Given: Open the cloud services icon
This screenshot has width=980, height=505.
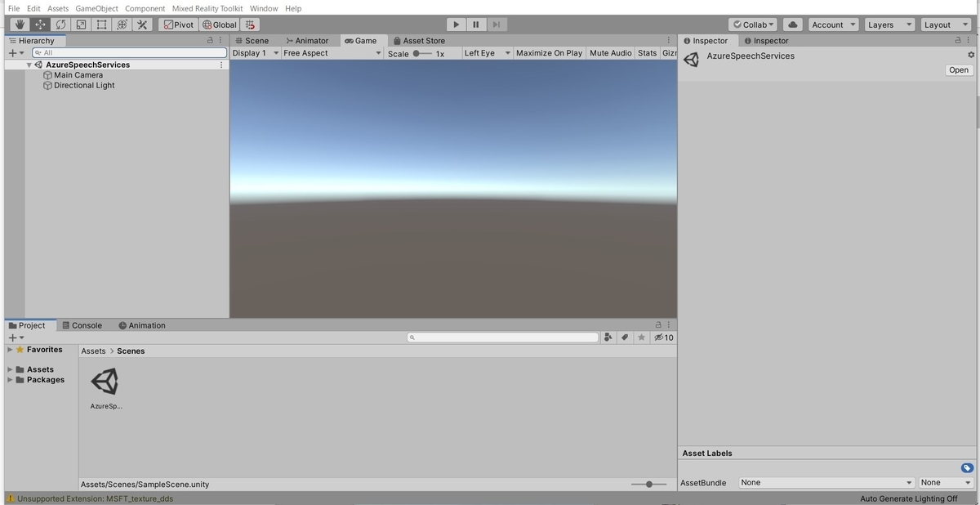Looking at the screenshot, I should coord(792,25).
